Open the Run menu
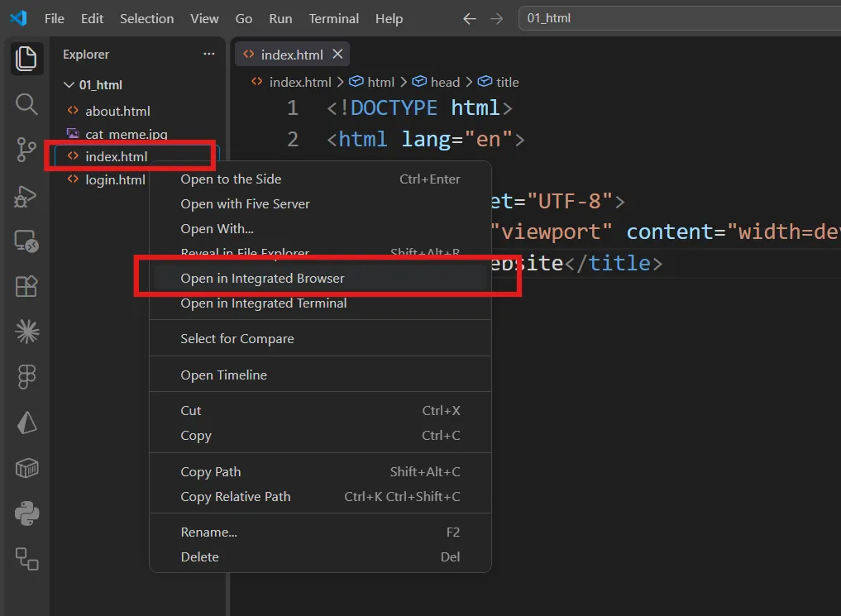 [280, 19]
